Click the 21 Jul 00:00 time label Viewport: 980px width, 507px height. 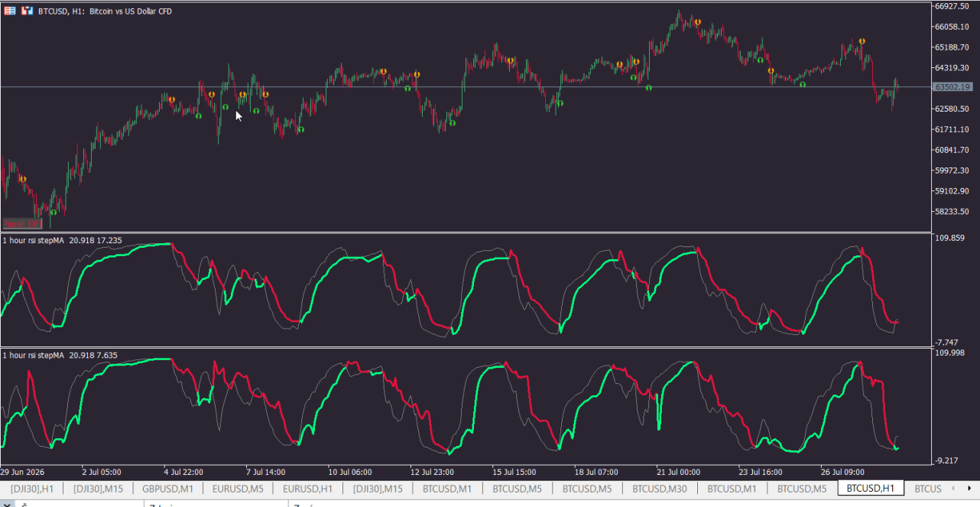678,472
